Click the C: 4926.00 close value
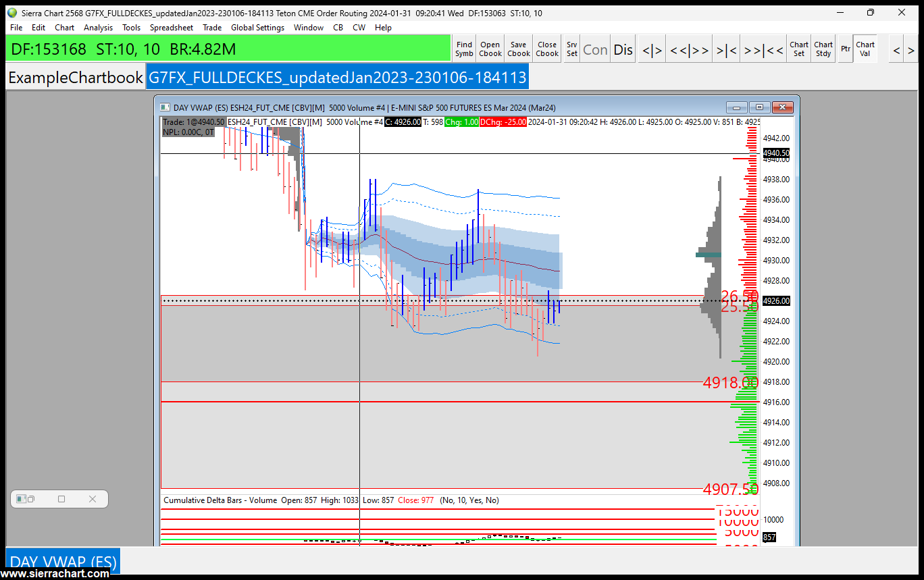Screen dimensions: 924x580 (403, 122)
